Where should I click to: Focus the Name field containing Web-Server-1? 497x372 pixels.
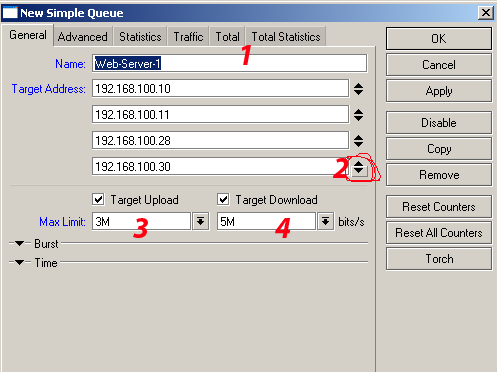click(230, 63)
